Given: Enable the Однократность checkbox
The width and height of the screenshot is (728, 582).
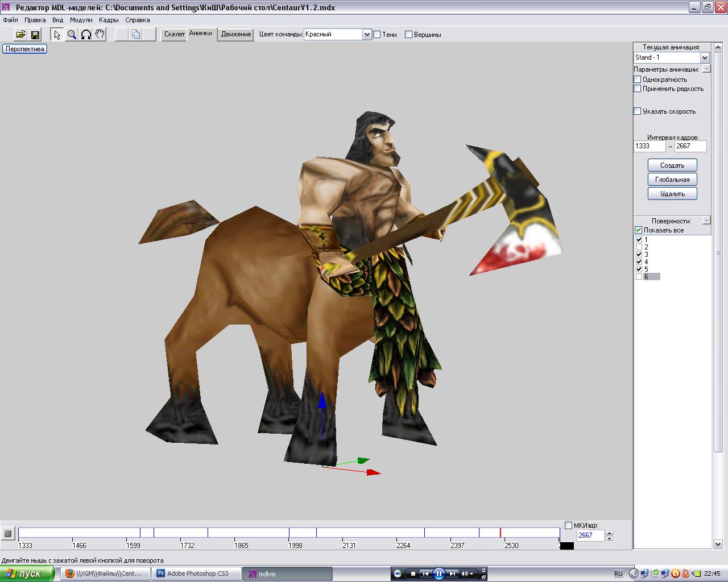Looking at the screenshot, I should point(638,80).
